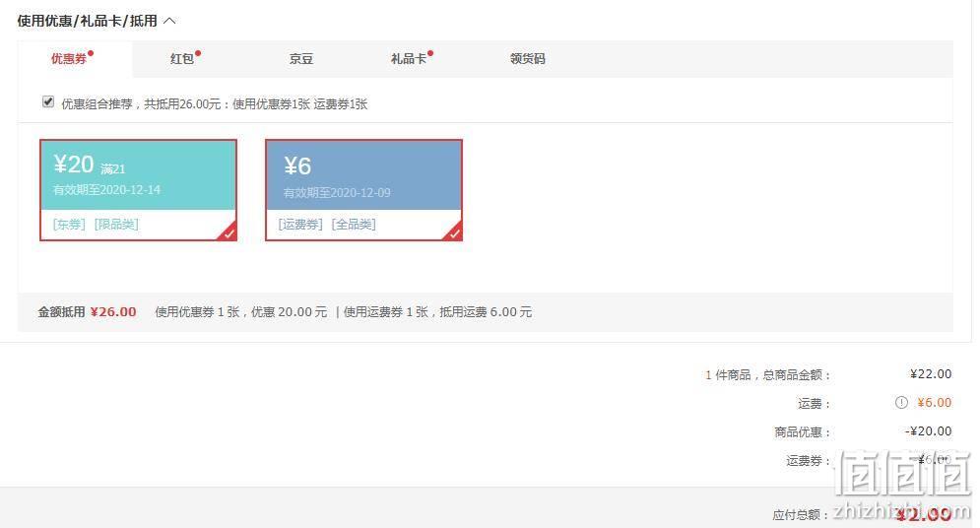Click the [东券] label on coupon
This screenshot has height=528, width=980.
click(x=69, y=225)
